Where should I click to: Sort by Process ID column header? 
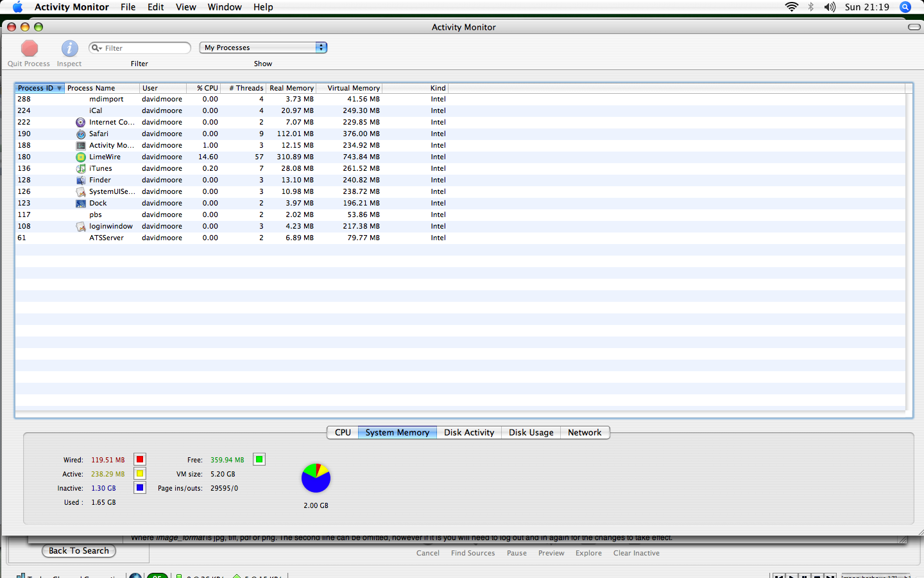click(40, 88)
